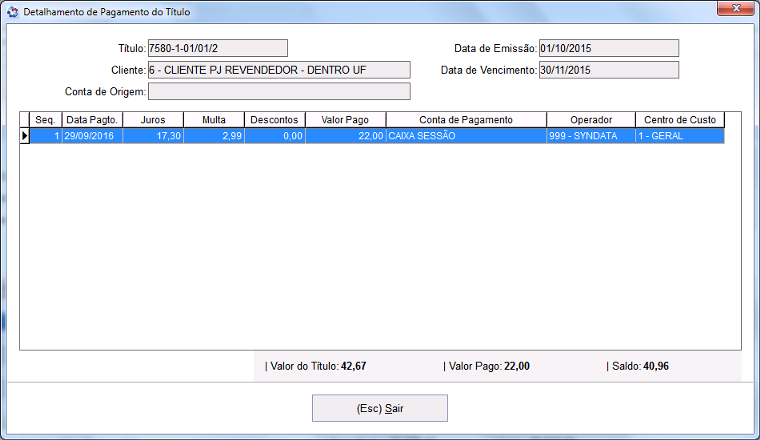Click the Data de Emissão field
Screen dimensions: 760x440
(x=608, y=48)
